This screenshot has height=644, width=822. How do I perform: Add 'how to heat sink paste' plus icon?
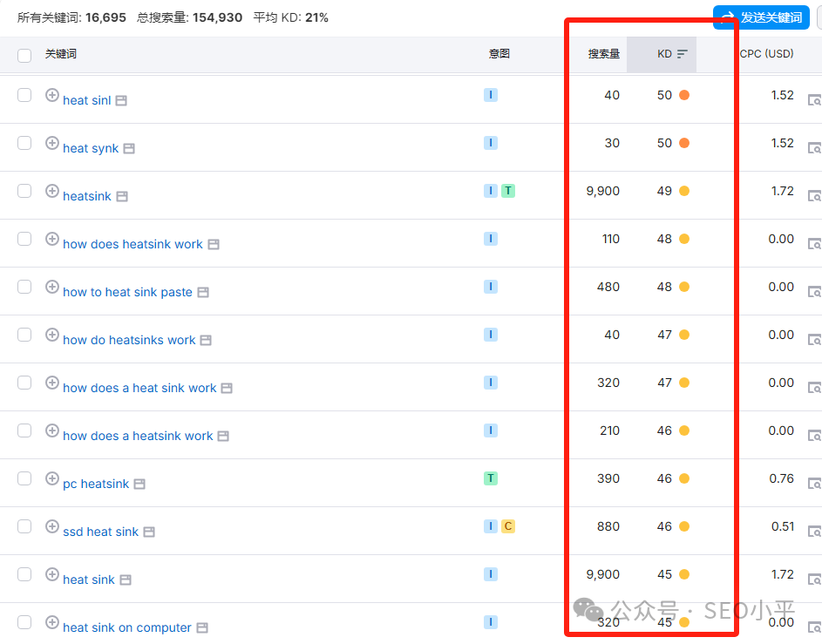52,287
